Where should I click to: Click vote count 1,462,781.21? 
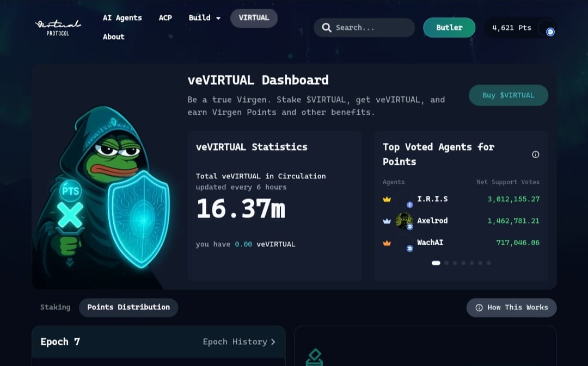513,221
